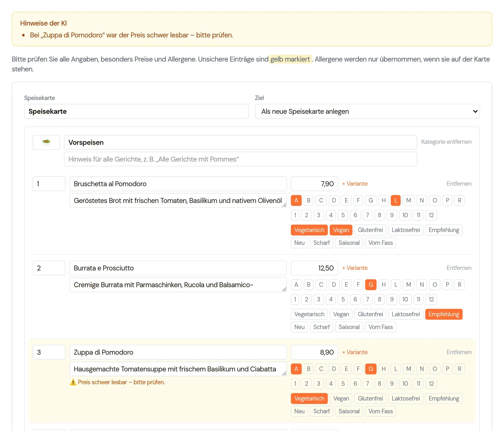Click the salad emoji category icon
This screenshot has width=504, height=431.
46,142
